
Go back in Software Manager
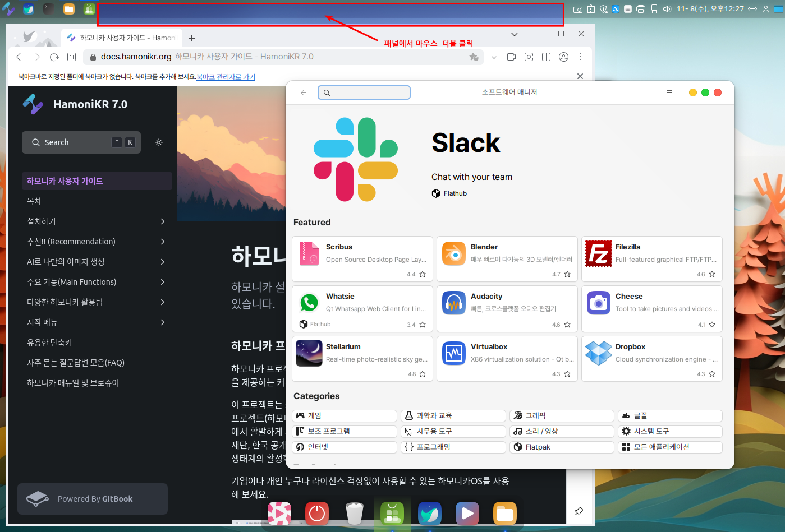(x=304, y=92)
